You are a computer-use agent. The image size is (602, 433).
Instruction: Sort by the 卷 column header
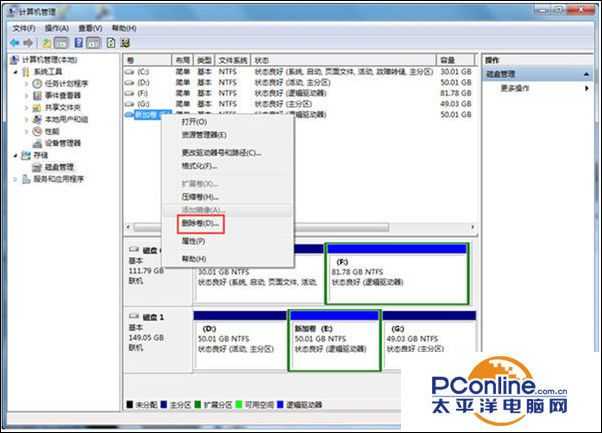(x=147, y=60)
